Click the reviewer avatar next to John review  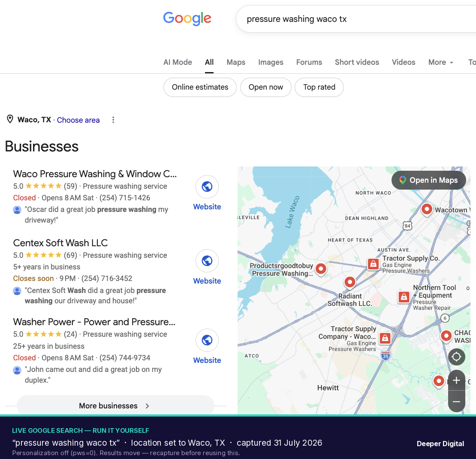tap(17, 370)
